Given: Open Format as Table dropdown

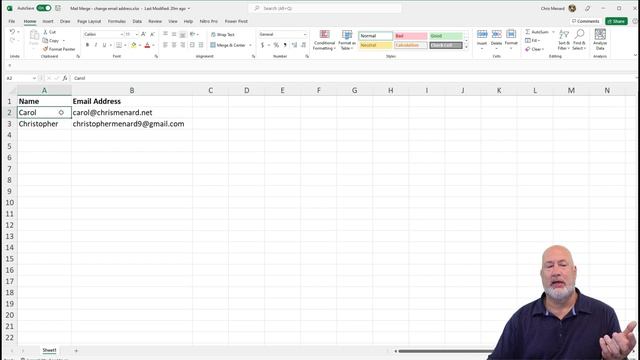Looking at the screenshot, I should [347, 40].
